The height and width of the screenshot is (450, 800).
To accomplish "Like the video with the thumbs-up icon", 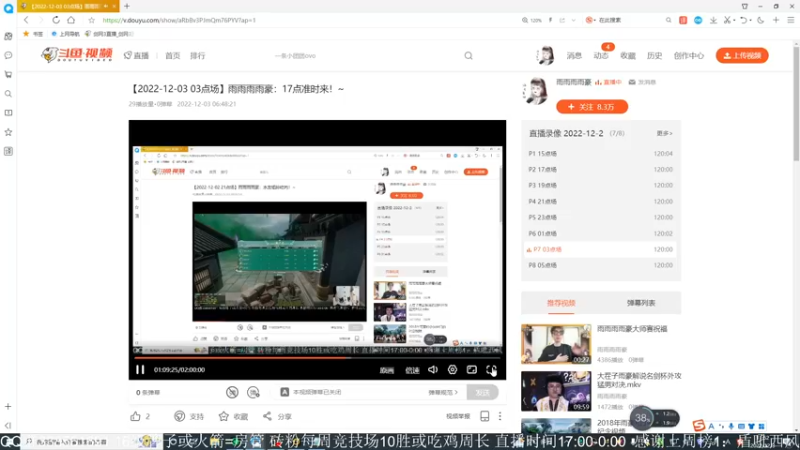I will click(135, 416).
